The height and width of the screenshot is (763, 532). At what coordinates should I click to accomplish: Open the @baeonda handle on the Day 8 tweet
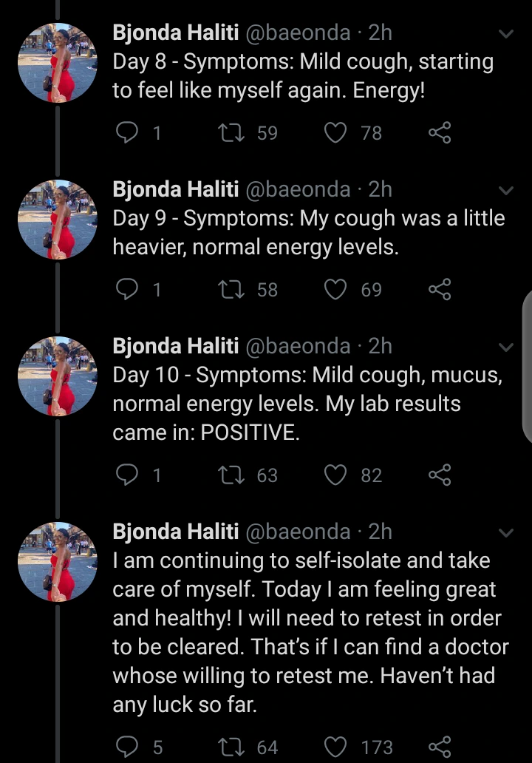click(298, 33)
